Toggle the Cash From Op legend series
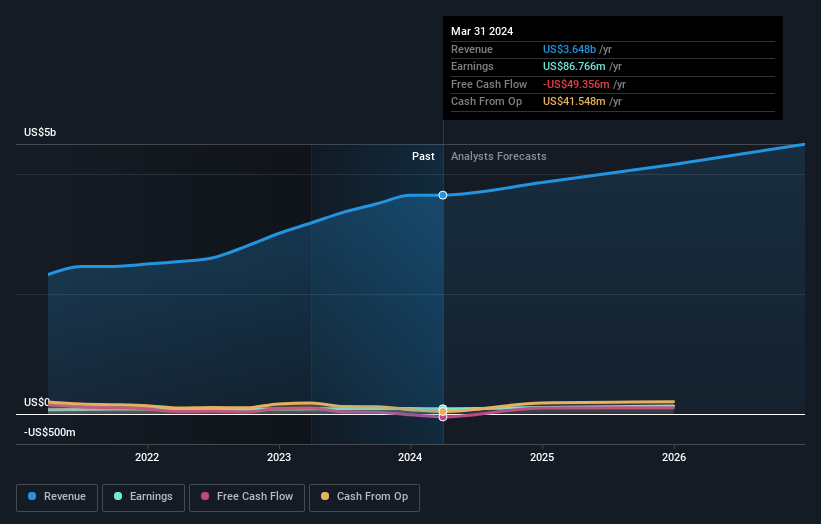The image size is (821, 524). [x=364, y=497]
